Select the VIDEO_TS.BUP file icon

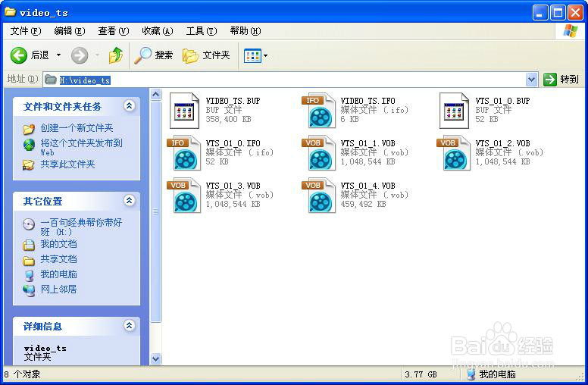184,111
